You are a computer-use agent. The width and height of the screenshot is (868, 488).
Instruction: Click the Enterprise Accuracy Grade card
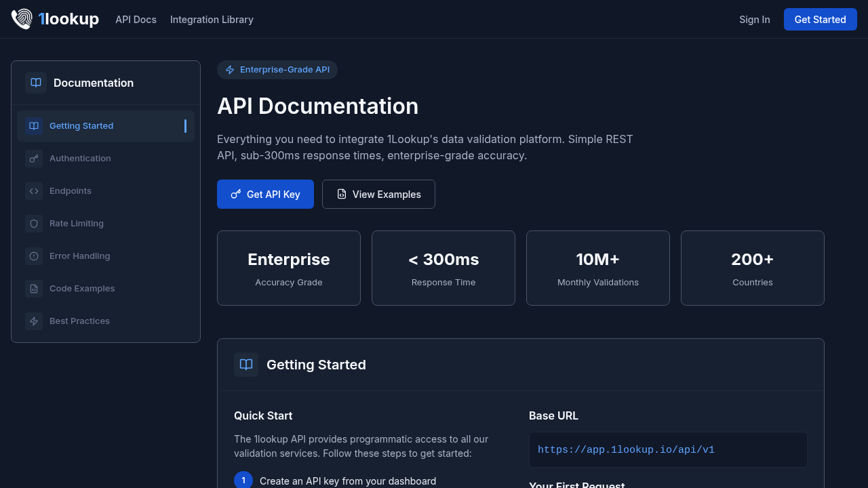[x=289, y=268]
